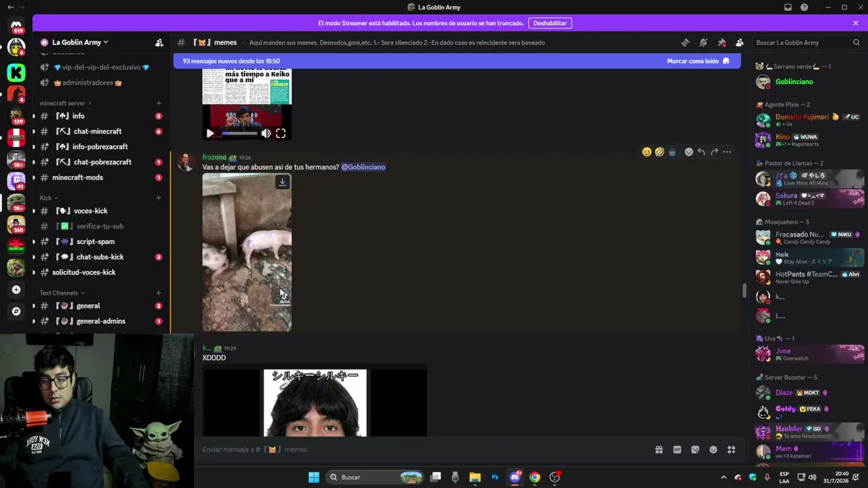Screen dimensions: 868x488
Task: Click the search magnifier icon in Discord
Action: pos(856,42)
